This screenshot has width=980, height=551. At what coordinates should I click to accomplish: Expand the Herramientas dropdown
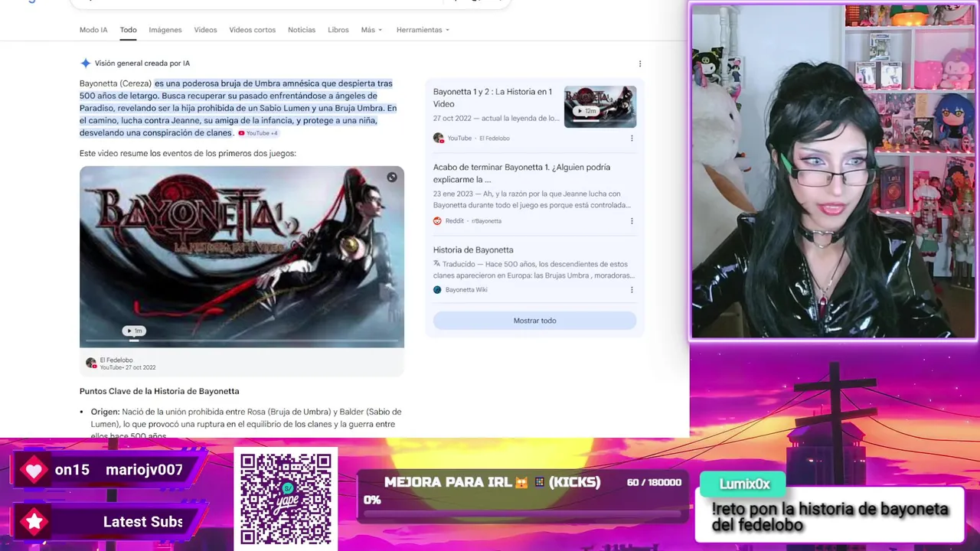(423, 30)
